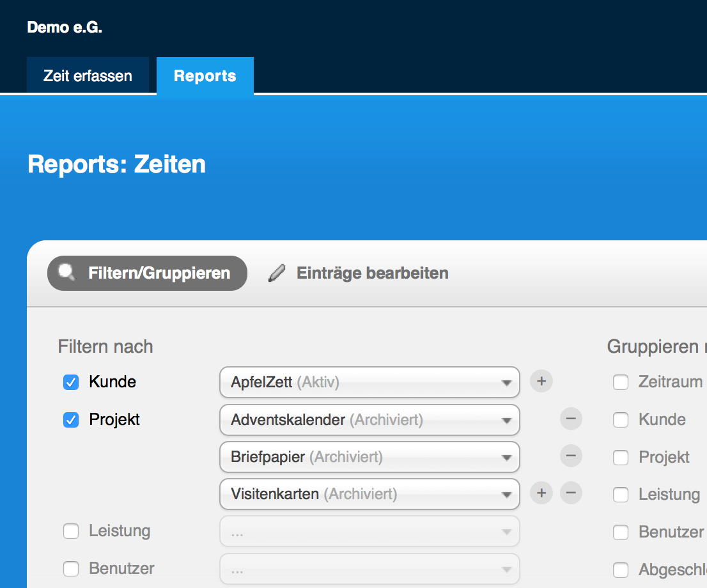Enable the Leistung filter checkbox
Image resolution: width=707 pixels, height=588 pixels.
71,531
